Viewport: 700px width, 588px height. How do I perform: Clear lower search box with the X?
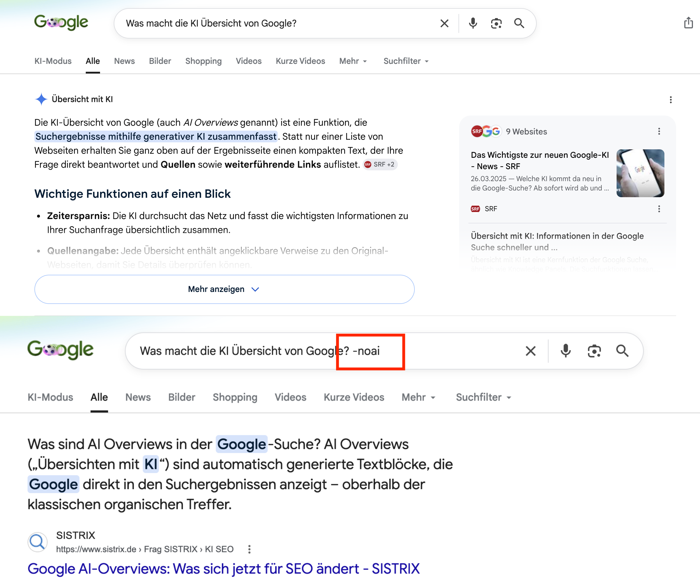point(531,351)
